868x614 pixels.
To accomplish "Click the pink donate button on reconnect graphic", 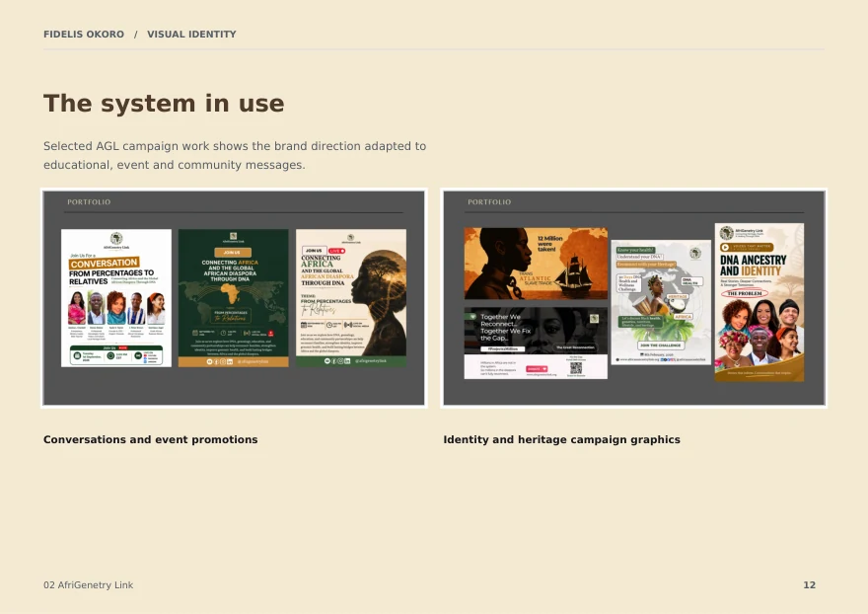I will click(537, 368).
